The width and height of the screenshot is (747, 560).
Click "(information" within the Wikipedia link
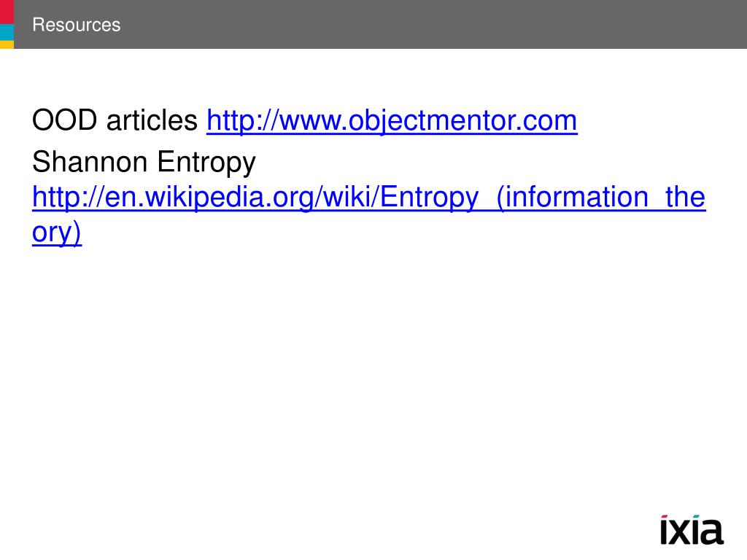572,197
